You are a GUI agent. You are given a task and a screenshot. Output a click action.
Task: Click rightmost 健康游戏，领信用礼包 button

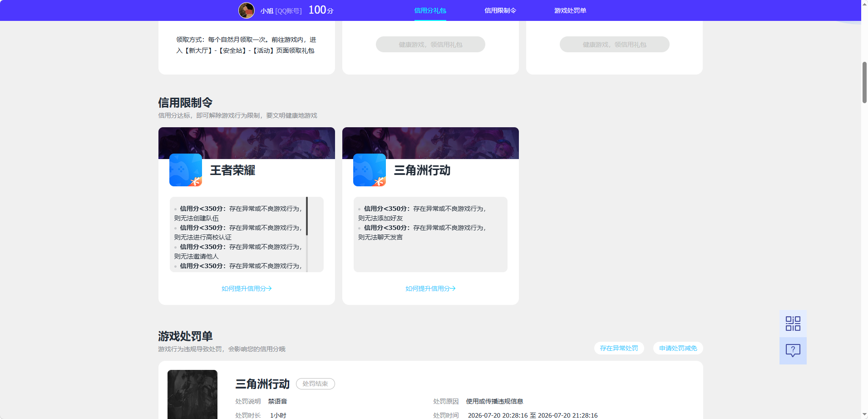click(x=614, y=44)
